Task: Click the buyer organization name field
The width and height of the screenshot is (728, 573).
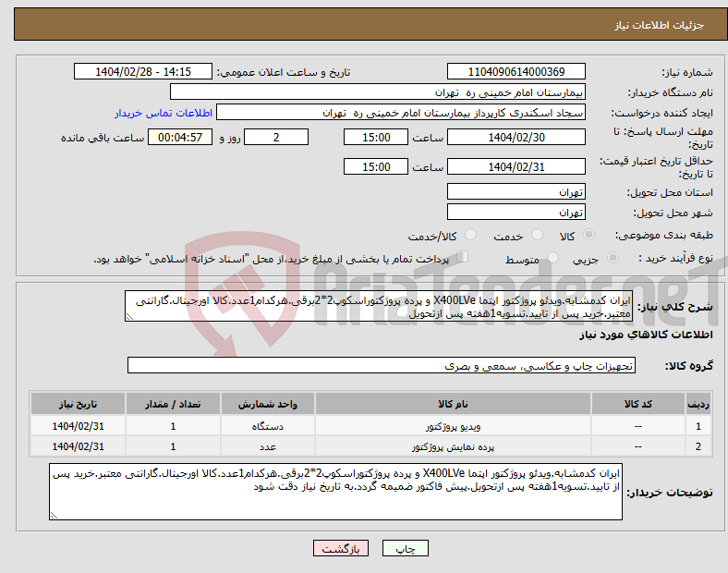Action: pyautogui.click(x=378, y=91)
